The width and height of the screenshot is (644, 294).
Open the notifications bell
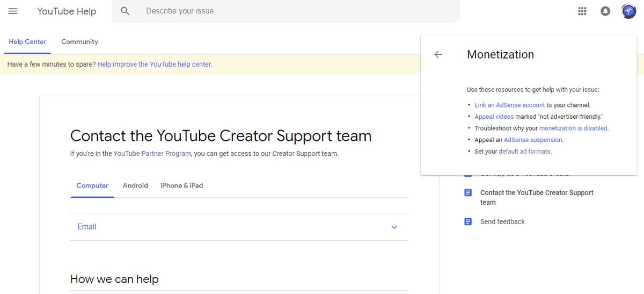click(605, 11)
